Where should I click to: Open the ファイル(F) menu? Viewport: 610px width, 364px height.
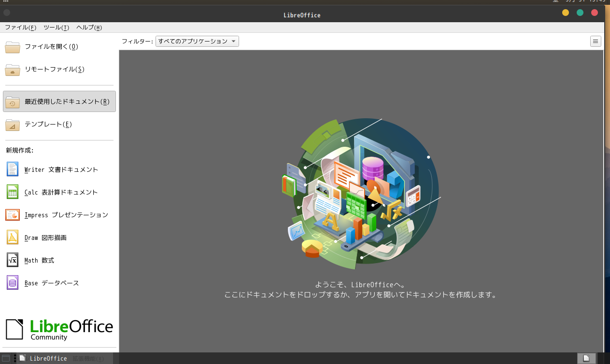(21, 28)
